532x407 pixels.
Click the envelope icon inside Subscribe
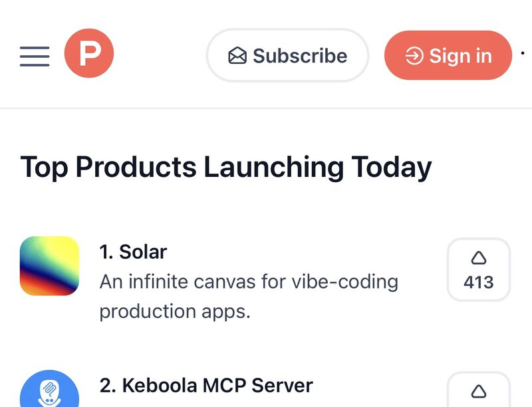237,56
